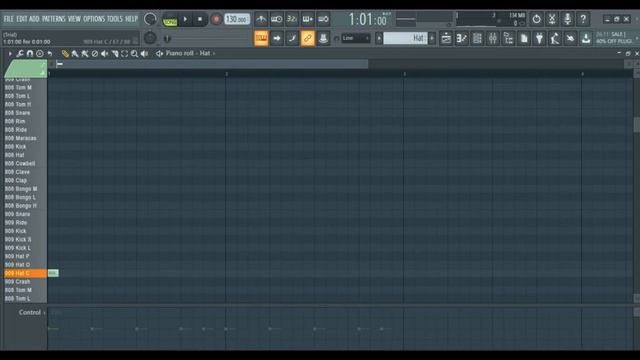The width and height of the screenshot is (640, 360).
Task: Click the sale news panel
Action: 616,38
